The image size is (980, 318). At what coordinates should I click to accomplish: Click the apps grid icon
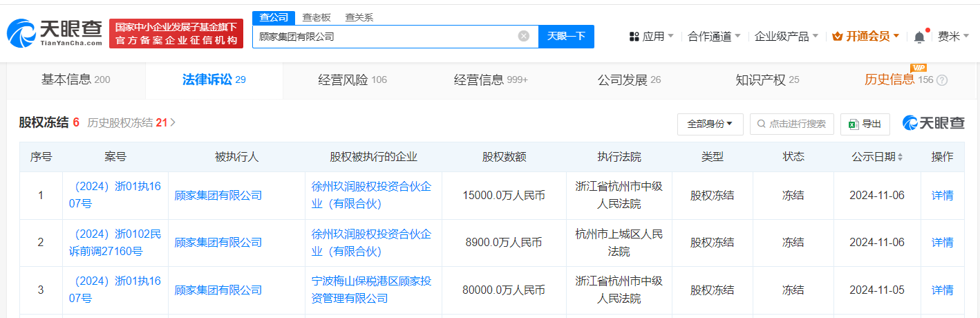point(634,37)
